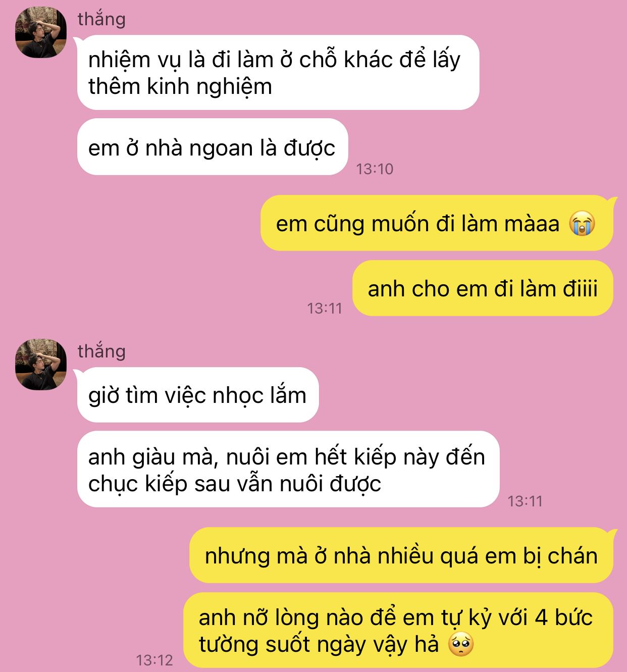
Task: Open thắng's profile photo at the top
Action: click(41, 33)
